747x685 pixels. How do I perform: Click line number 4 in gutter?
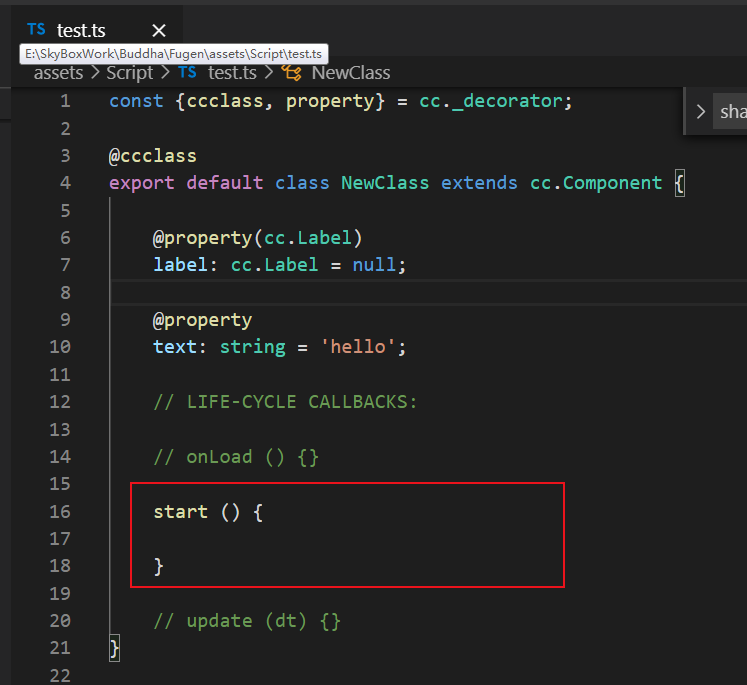pos(65,183)
